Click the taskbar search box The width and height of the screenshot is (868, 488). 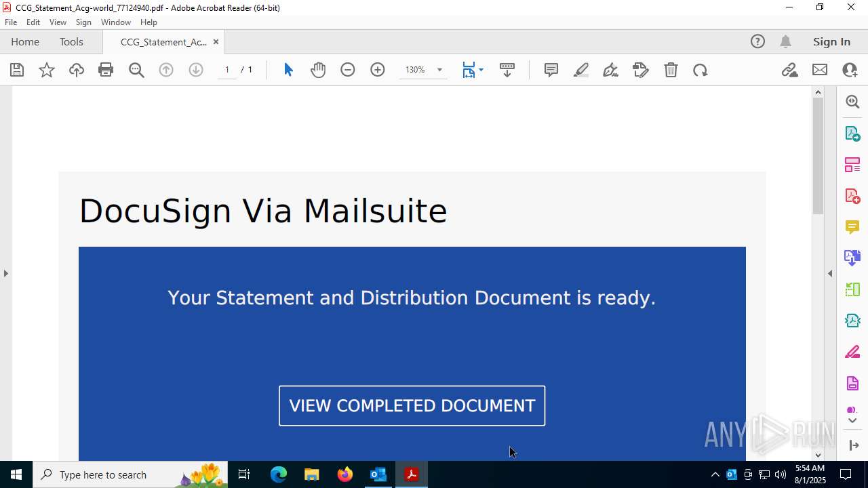130,474
